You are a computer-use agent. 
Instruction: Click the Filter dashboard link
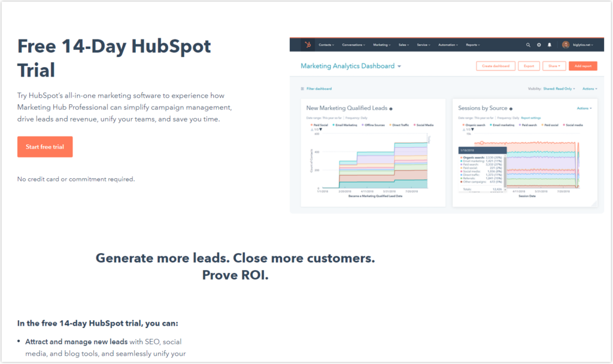319,89
